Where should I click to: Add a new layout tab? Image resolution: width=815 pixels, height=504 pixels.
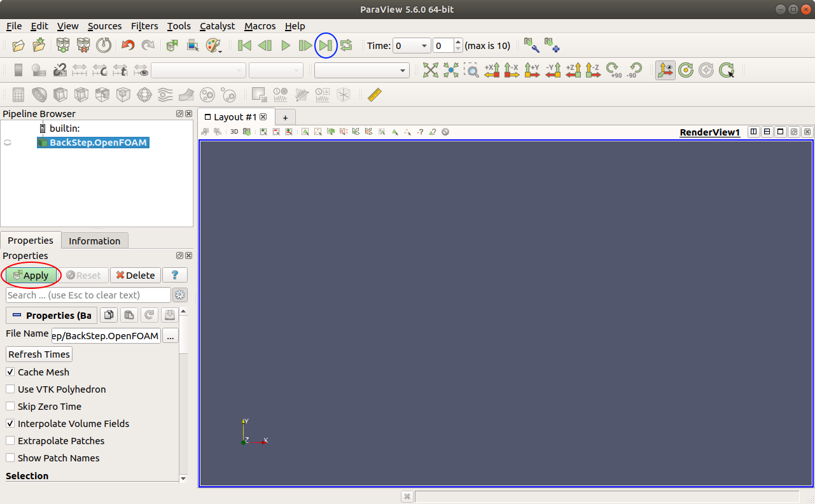[285, 117]
